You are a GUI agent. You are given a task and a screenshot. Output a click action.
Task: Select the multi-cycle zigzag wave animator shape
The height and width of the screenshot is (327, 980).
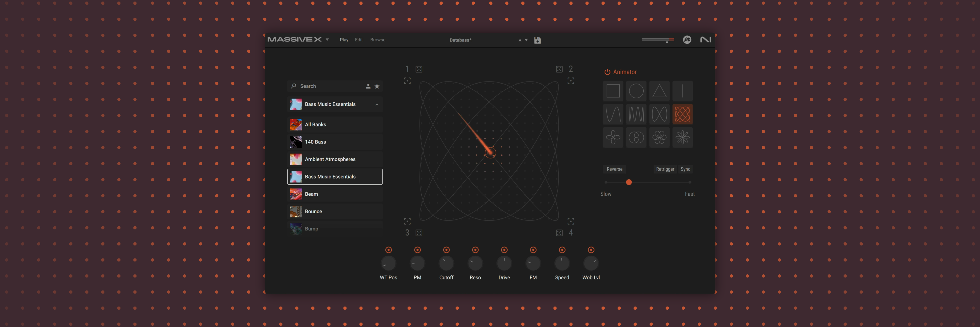[x=636, y=114]
